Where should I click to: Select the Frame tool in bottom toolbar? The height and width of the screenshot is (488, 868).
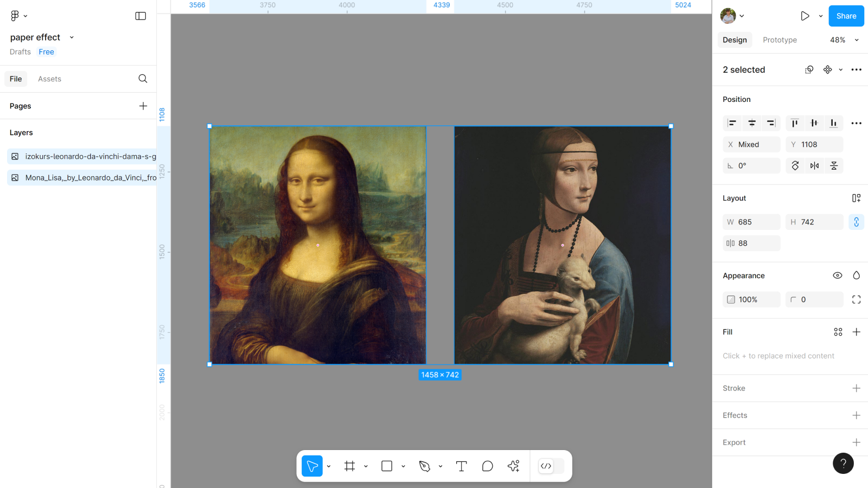[349, 466]
